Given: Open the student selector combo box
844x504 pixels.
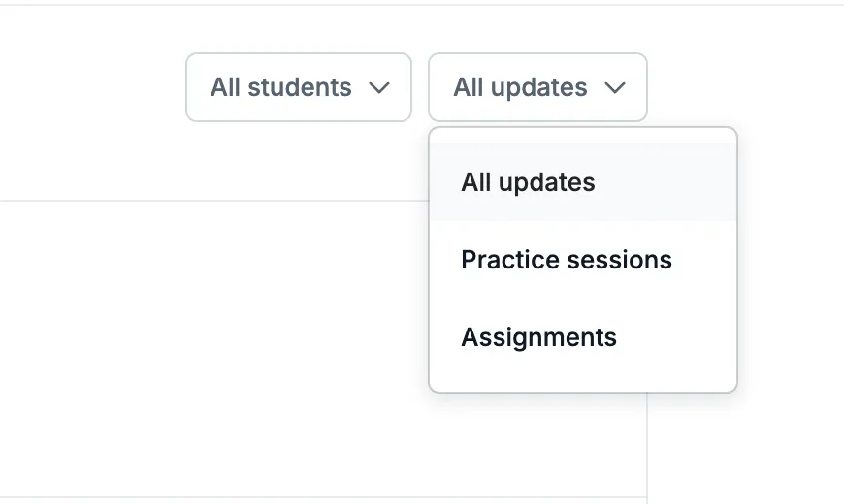Looking at the screenshot, I should [299, 87].
